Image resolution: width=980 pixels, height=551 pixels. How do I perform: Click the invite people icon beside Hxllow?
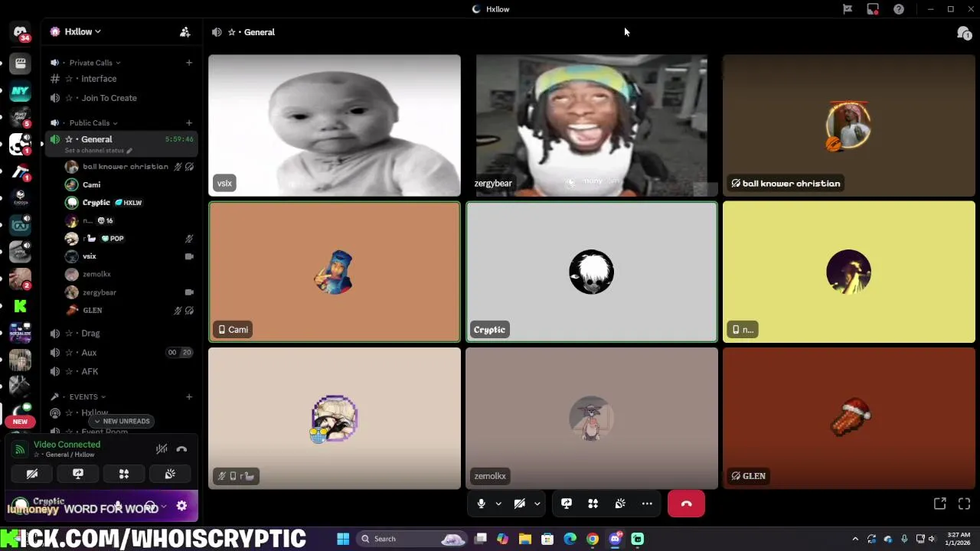coord(185,32)
